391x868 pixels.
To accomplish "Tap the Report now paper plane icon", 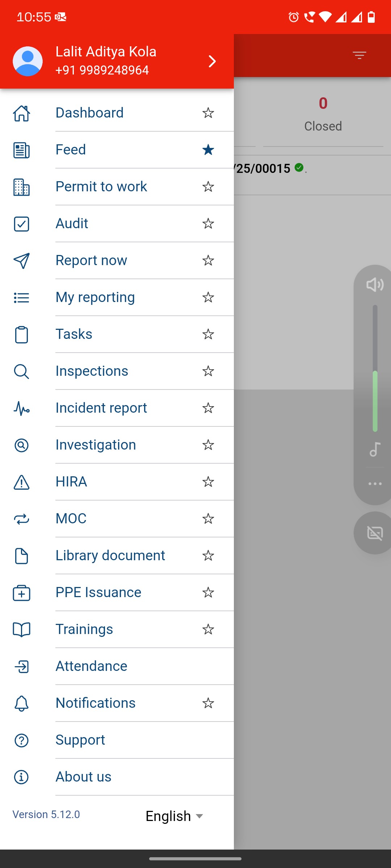I will tap(21, 261).
